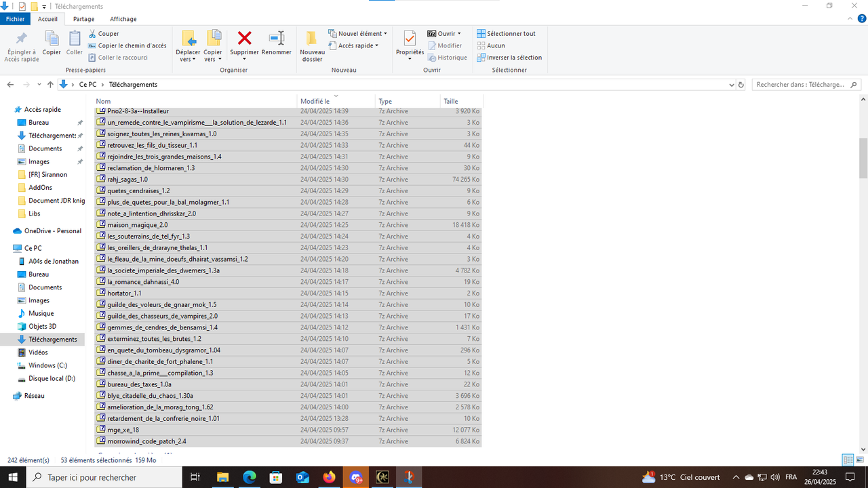Click the Propriétés icon
This screenshot has width=868, height=488.
[x=410, y=38]
